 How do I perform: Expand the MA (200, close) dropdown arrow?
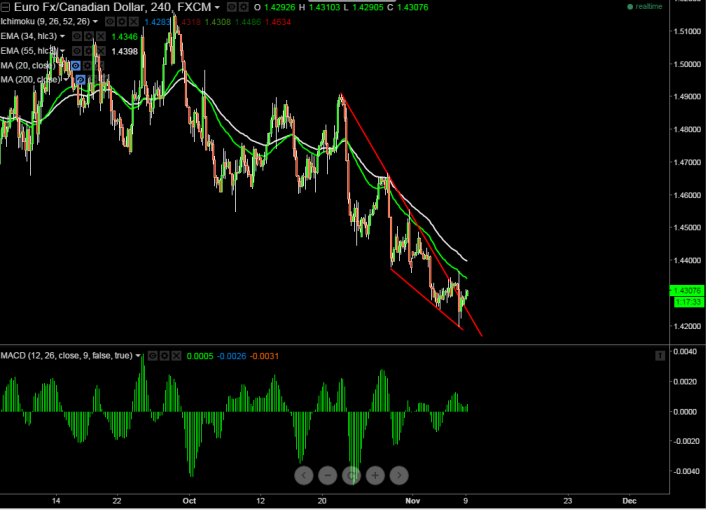pyautogui.click(x=66, y=80)
